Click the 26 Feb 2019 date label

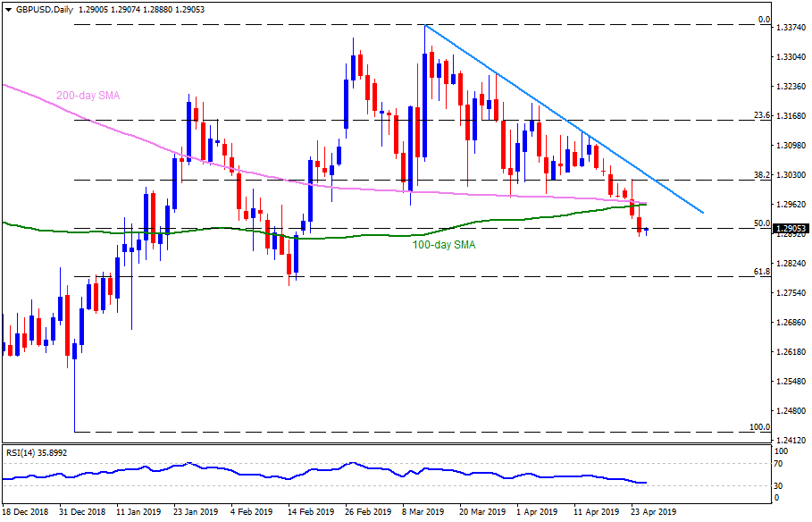click(369, 513)
